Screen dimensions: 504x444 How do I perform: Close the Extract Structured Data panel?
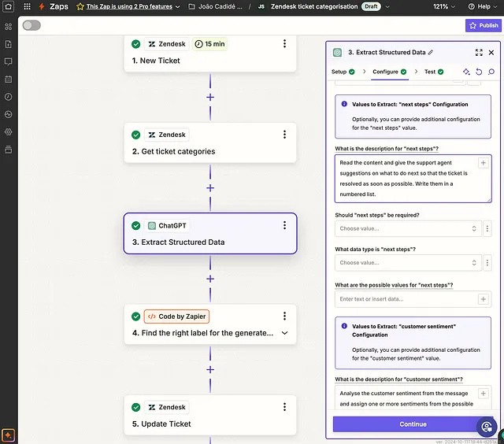(491, 53)
